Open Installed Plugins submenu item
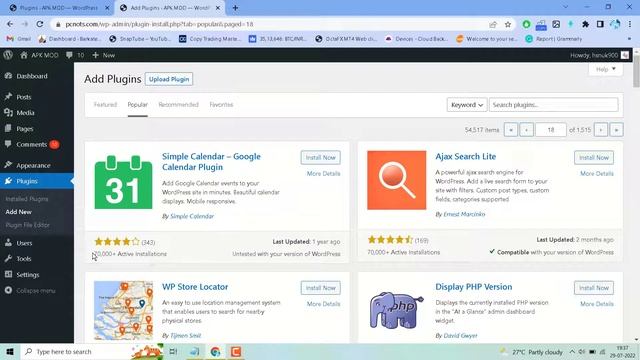The image size is (640, 360). pos(27,199)
